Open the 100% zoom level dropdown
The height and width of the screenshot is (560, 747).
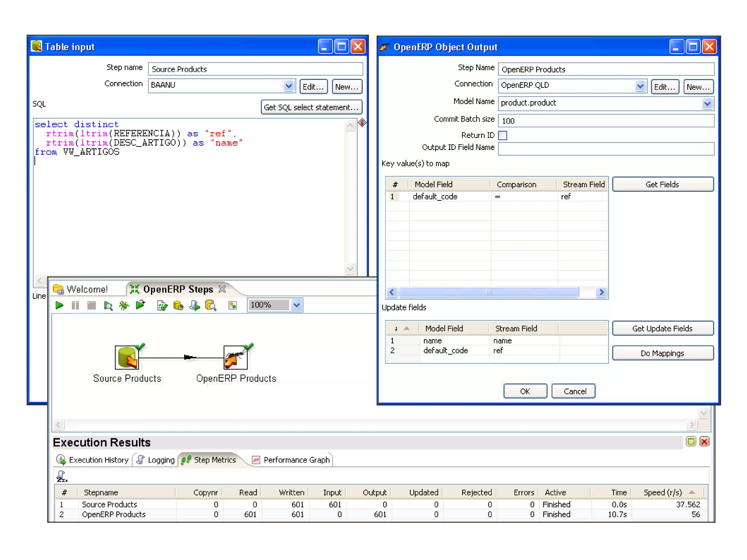coord(297,305)
